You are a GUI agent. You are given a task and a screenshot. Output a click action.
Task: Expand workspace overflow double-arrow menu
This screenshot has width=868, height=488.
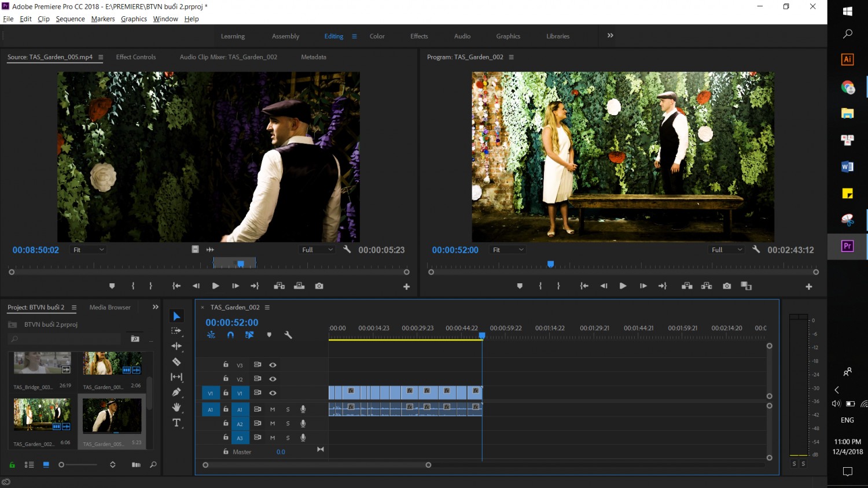pos(610,35)
